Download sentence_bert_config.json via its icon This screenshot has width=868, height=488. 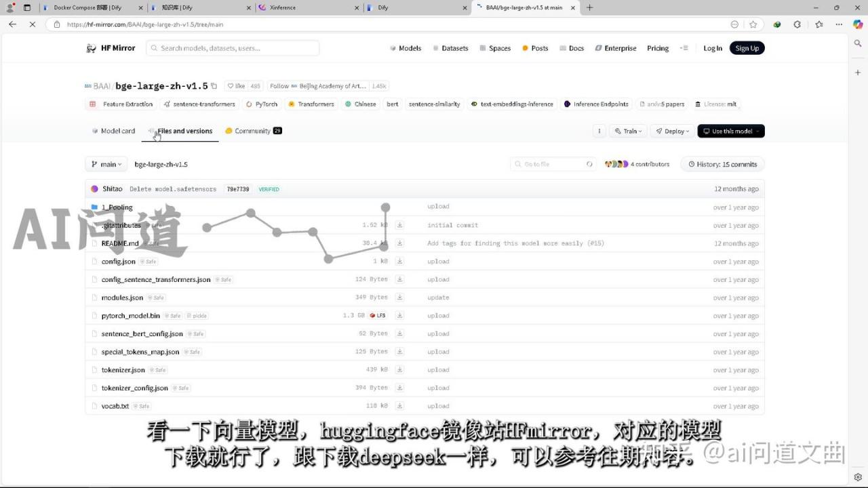[x=399, y=333]
